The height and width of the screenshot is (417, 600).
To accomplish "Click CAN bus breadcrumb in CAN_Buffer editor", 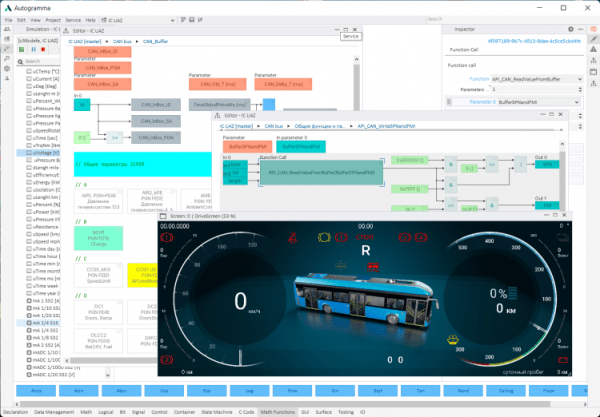I will point(122,41).
